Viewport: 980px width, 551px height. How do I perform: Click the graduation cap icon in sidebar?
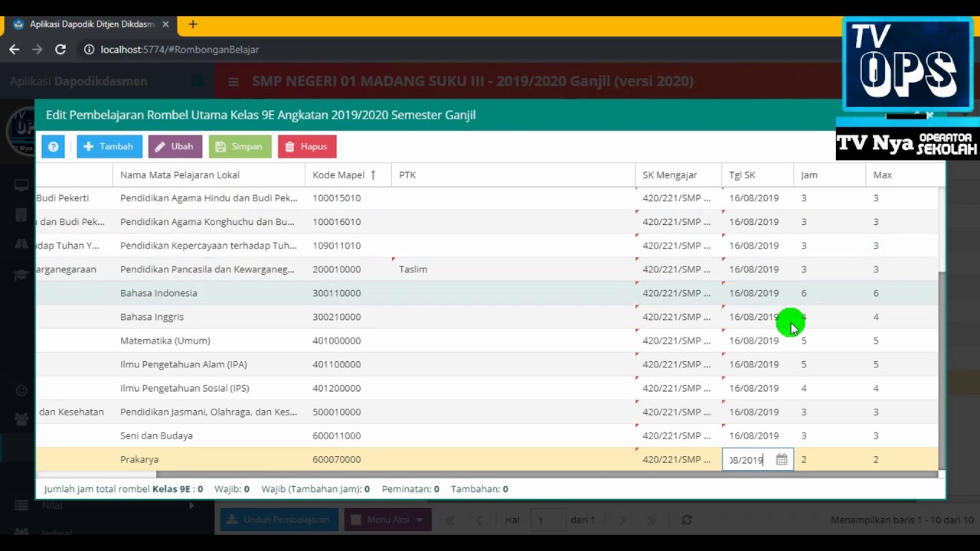pyautogui.click(x=21, y=275)
